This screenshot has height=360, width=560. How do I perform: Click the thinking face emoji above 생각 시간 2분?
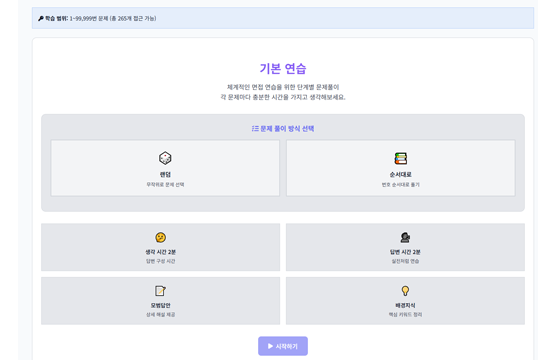pyautogui.click(x=161, y=238)
